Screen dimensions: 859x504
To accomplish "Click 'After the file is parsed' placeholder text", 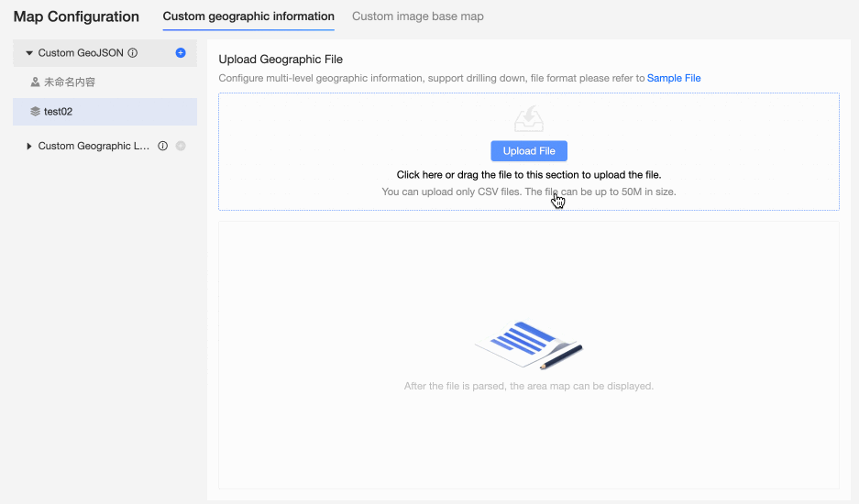I will click(x=529, y=386).
